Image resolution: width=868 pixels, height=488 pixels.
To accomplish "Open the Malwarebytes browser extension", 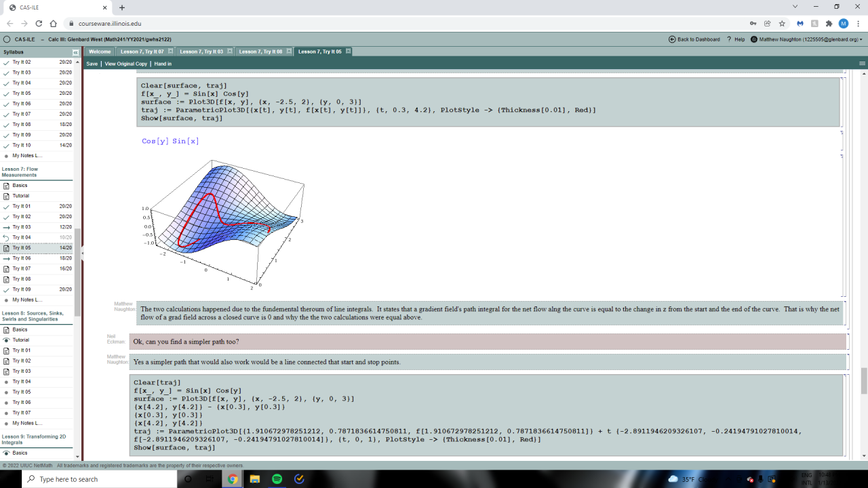I will pyautogui.click(x=800, y=24).
